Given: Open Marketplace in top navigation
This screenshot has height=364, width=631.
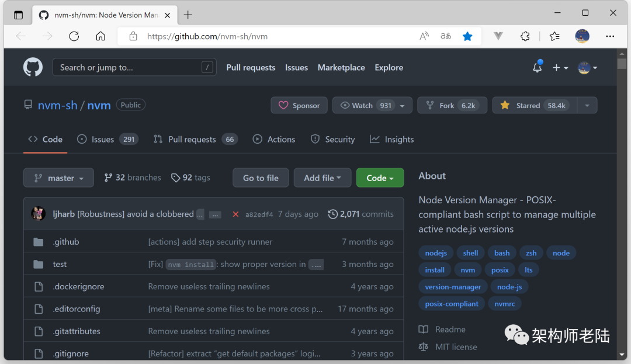Looking at the screenshot, I should (x=341, y=68).
